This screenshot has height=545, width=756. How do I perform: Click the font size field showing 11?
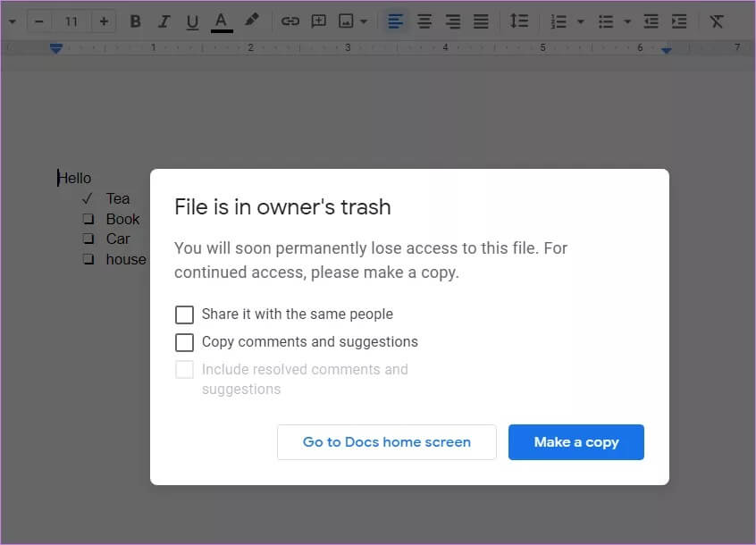pos(71,21)
